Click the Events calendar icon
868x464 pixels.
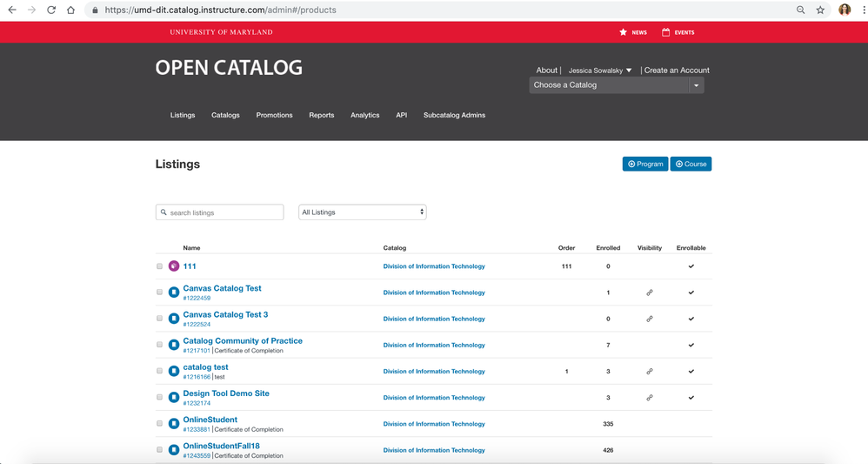pos(665,32)
